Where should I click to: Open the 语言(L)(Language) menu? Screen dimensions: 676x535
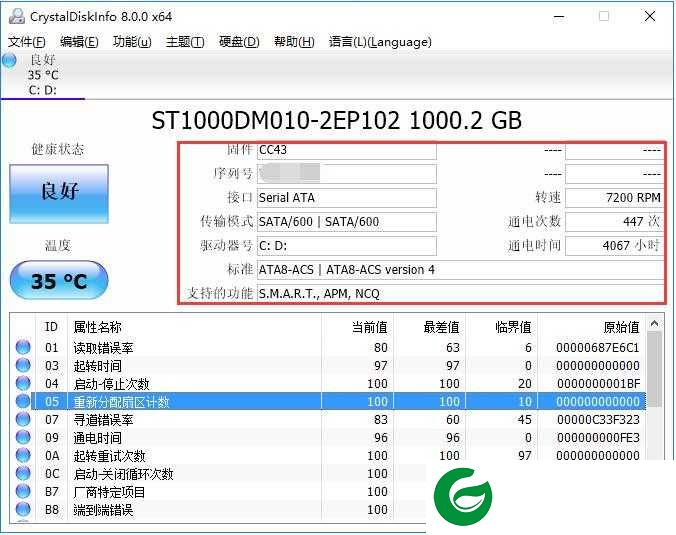380,42
